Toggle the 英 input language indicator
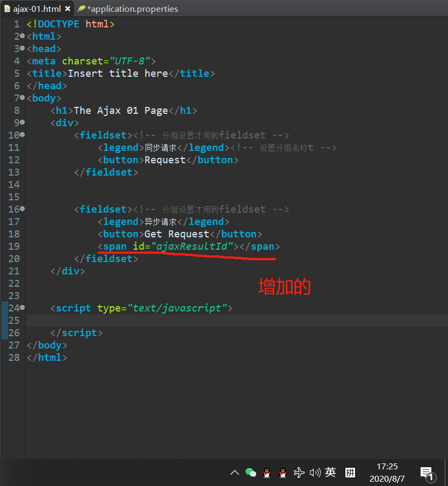Screen dimensions: 448x486 coord(330,473)
